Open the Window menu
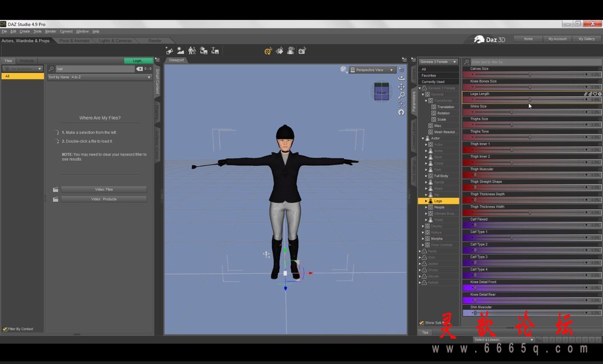The image size is (603, 364). [82, 31]
